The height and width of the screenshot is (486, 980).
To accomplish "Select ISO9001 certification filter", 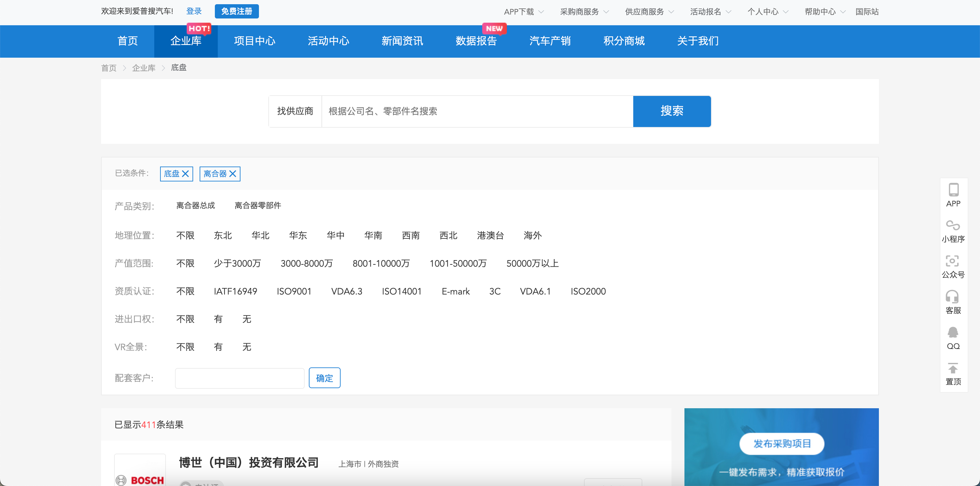I will tap(294, 292).
